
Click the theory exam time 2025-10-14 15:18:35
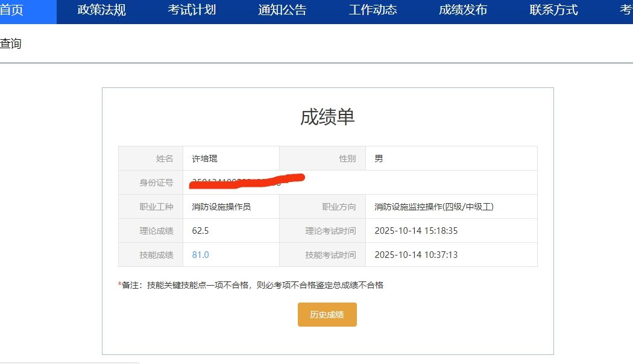pos(416,231)
